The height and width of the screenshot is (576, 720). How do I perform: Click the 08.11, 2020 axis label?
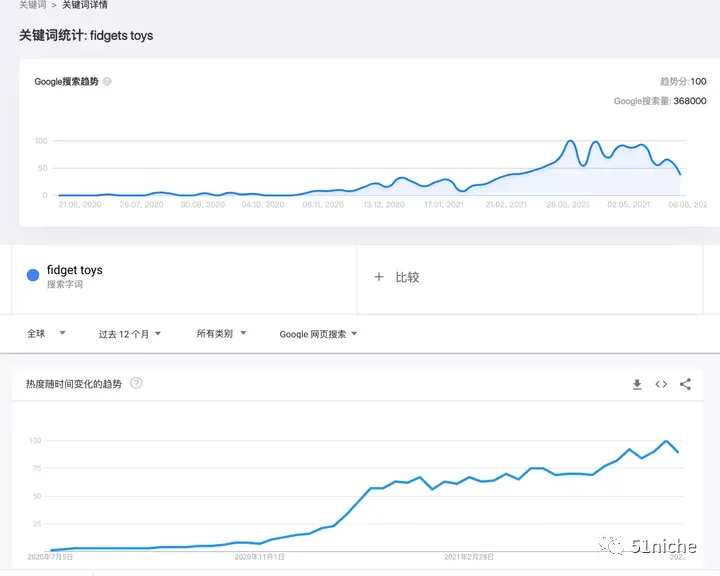323,204
